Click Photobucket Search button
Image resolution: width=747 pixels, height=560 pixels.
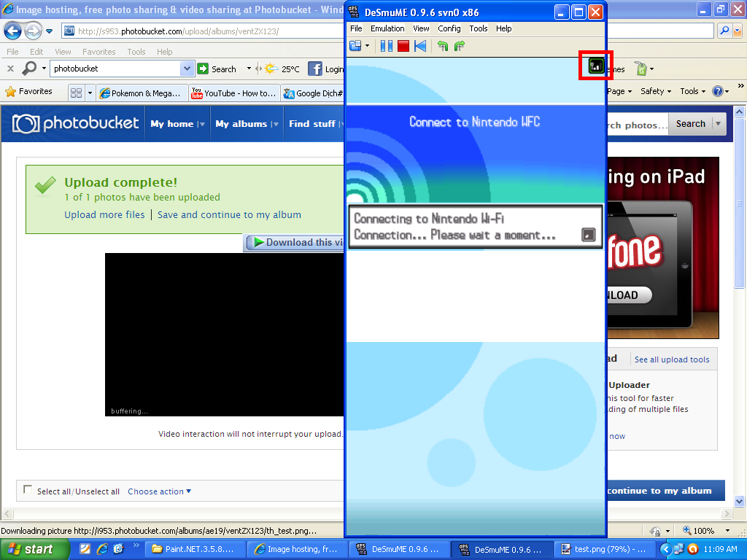pos(690,124)
